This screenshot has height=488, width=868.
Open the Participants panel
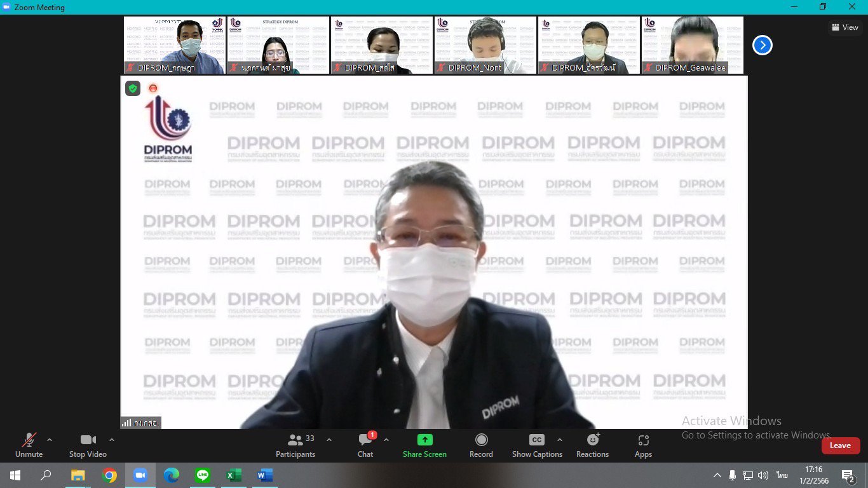point(295,445)
